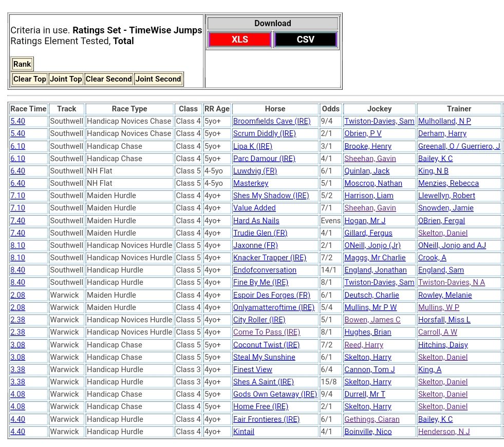504x447 pixels.
Task: Open the 6.40 race for Luwdvig
Action: tap(17, 171)
